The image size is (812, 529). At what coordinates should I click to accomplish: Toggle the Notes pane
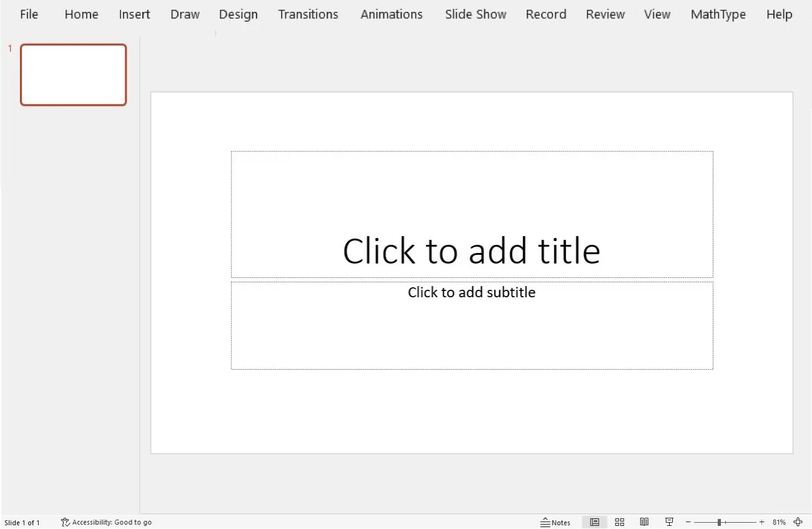555,522
